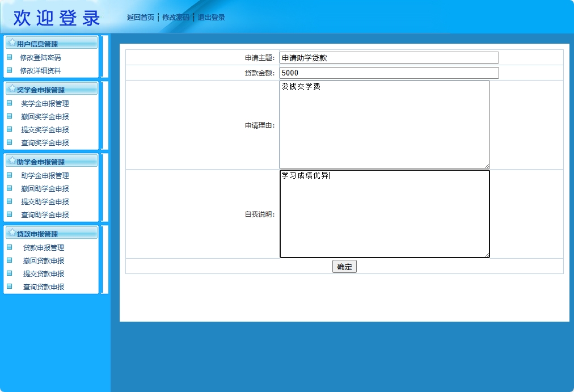Screen dimensions: 574x392
Task: Click the 确定 submit button
Action: click(x=344, y=266)
